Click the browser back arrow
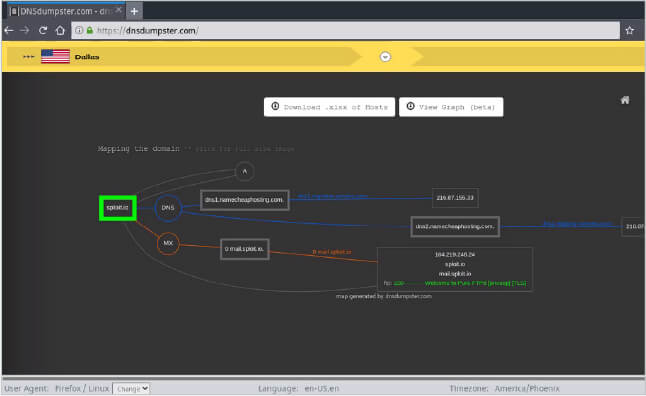646x396 pixels. click(9, 30)
